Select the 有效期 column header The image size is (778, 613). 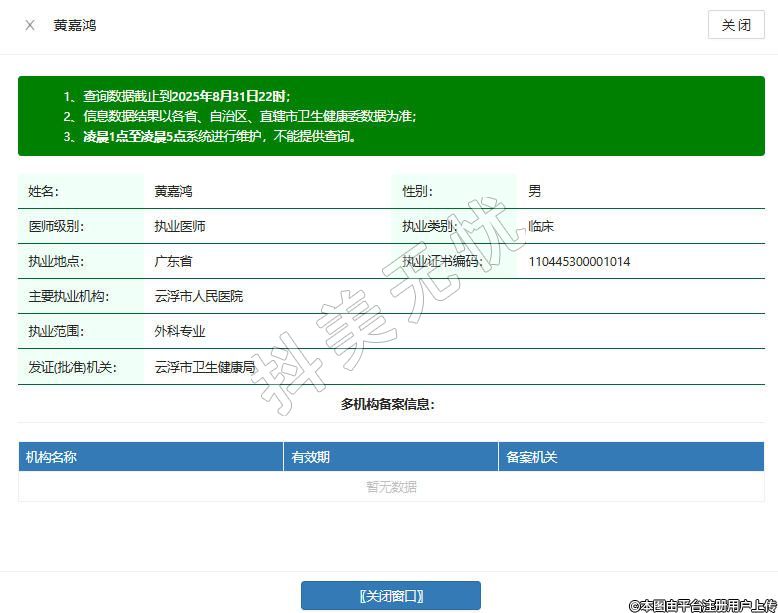pyautogui.click(x=311, y=457)
